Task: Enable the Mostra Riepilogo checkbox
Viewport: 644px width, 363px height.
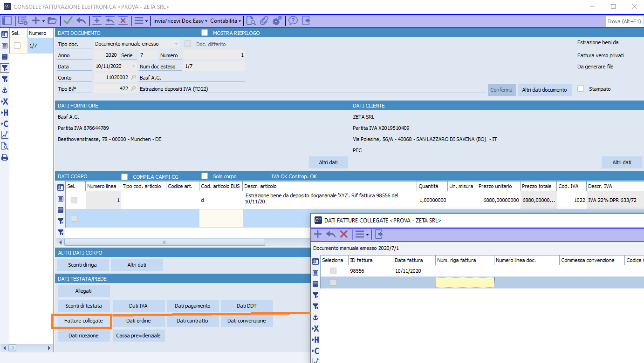Action: pos(204,33)
